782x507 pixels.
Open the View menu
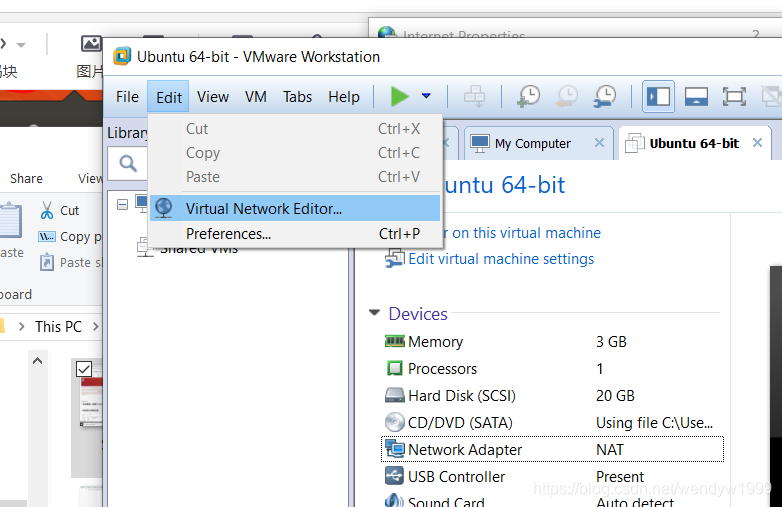pyautogui.click(x=213, y=97)
